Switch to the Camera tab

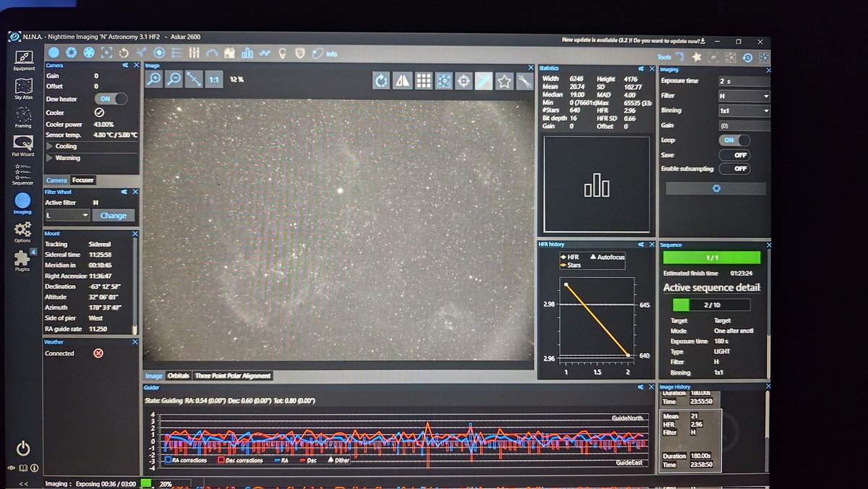56,180
